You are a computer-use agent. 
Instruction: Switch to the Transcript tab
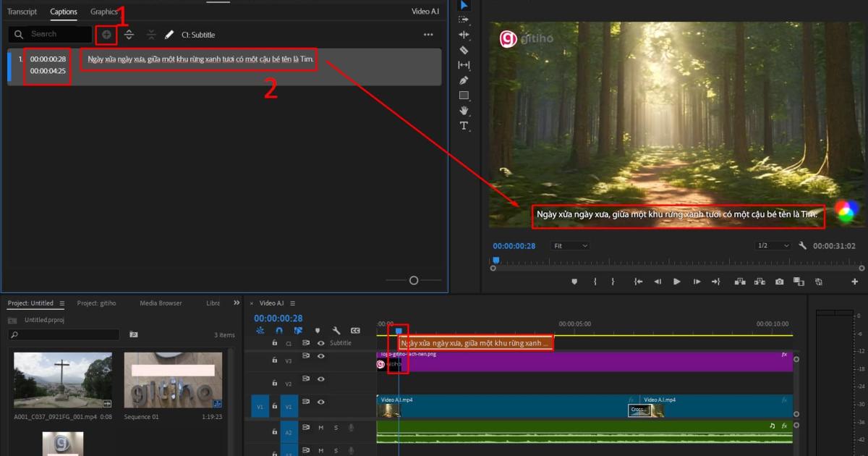pos(22,12)
